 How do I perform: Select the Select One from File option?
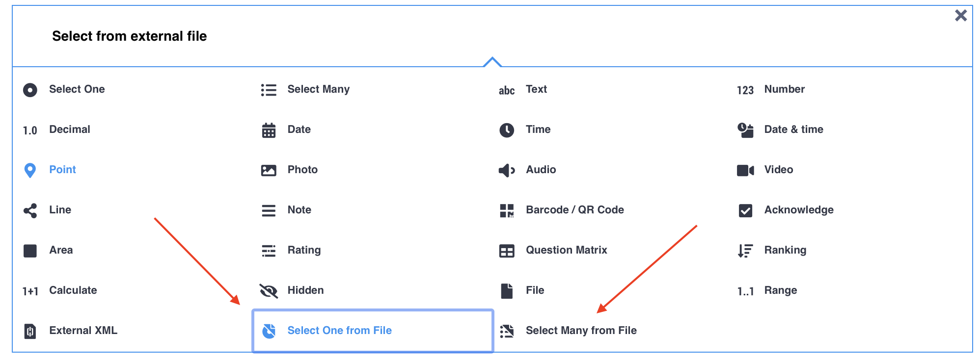pyautogui.click(x=339, y=331)
